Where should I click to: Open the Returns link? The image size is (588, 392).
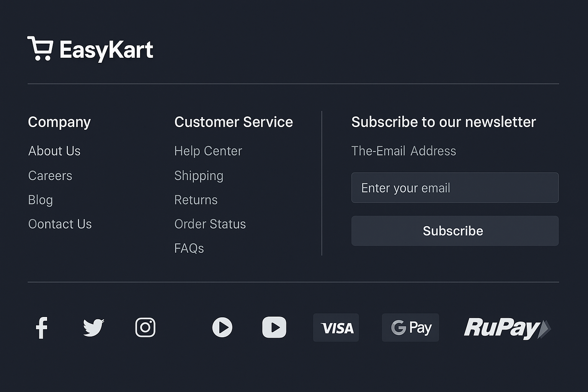point(196,200)
